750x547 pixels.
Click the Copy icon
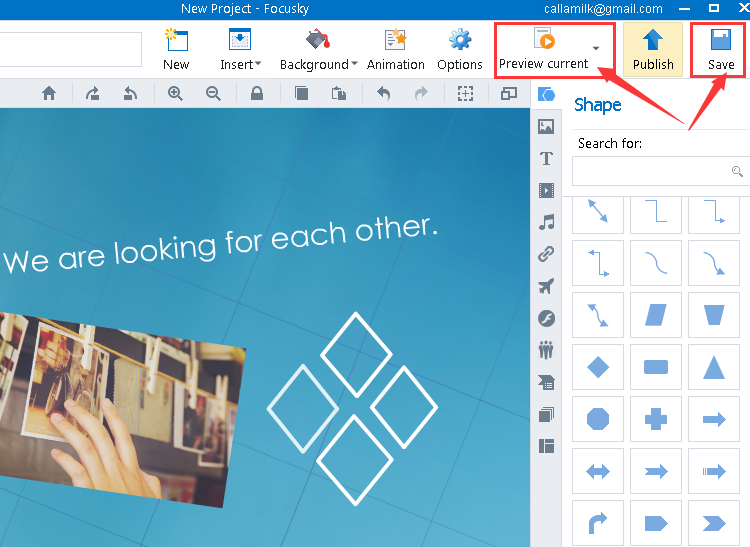301,93
